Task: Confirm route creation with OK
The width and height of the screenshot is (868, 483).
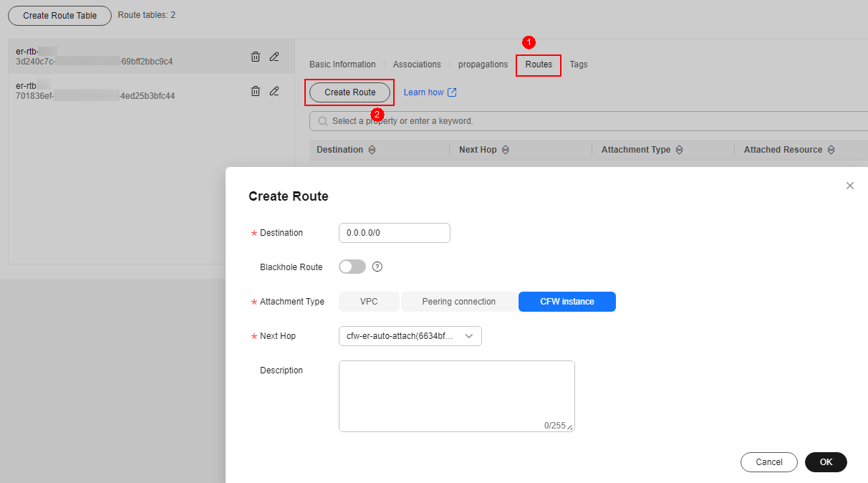Action: 826,462
